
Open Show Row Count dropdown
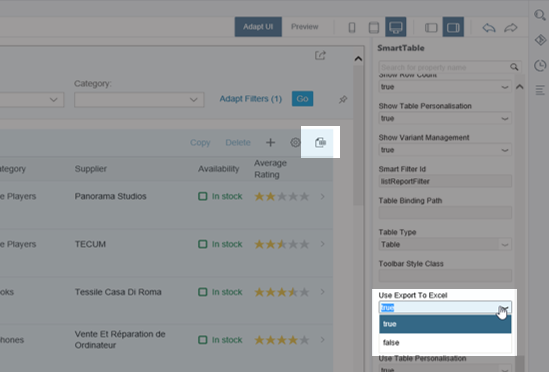tap(445, 87)
